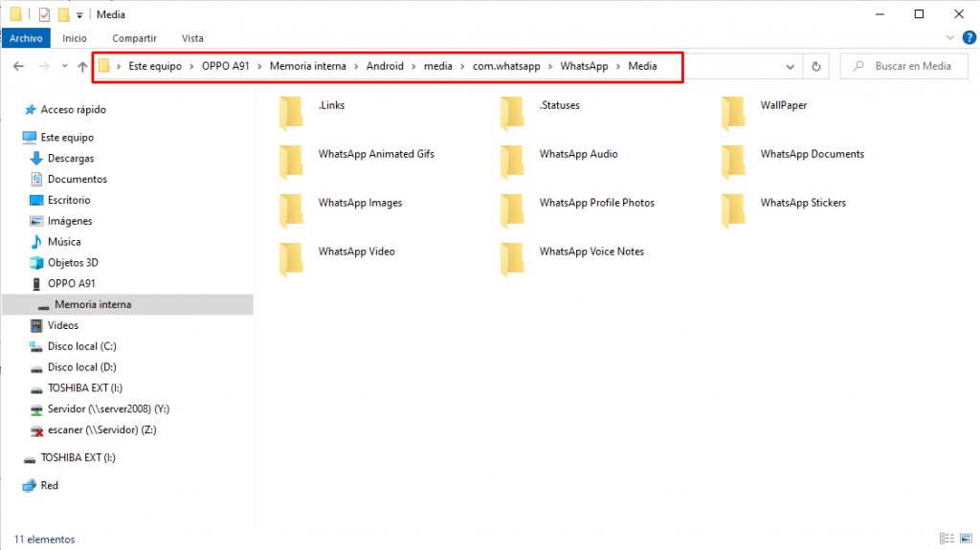
Task: Open the recent locations dropdown arrow
Action: tap(64, 66)
